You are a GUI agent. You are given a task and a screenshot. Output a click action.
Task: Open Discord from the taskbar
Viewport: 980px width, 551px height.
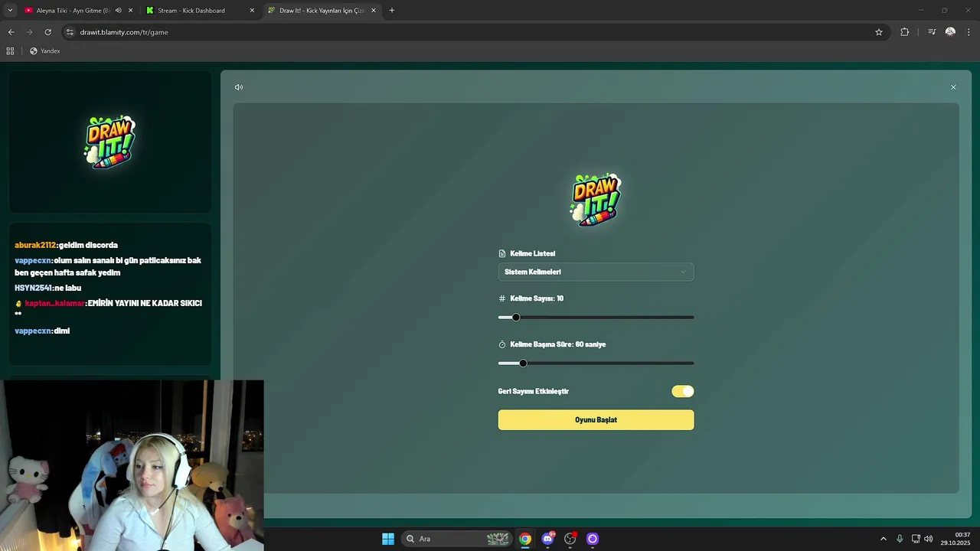547,539
